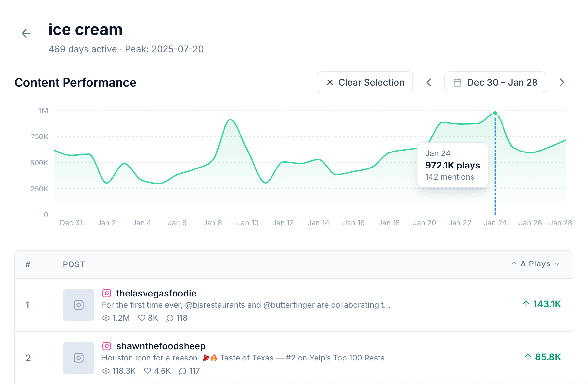Click Clear Selection to reset the chart
This screenshot has width=588, height=384.
click(364, 82)
